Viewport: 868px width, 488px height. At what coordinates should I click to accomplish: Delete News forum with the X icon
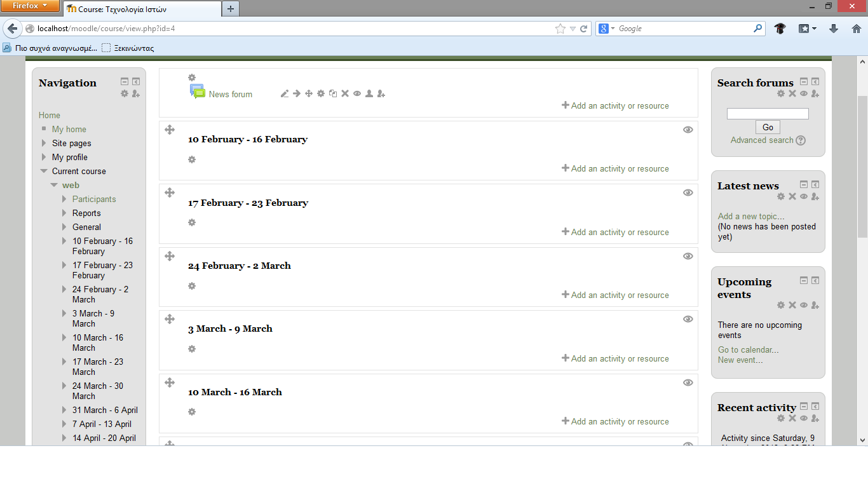(345, 94)
